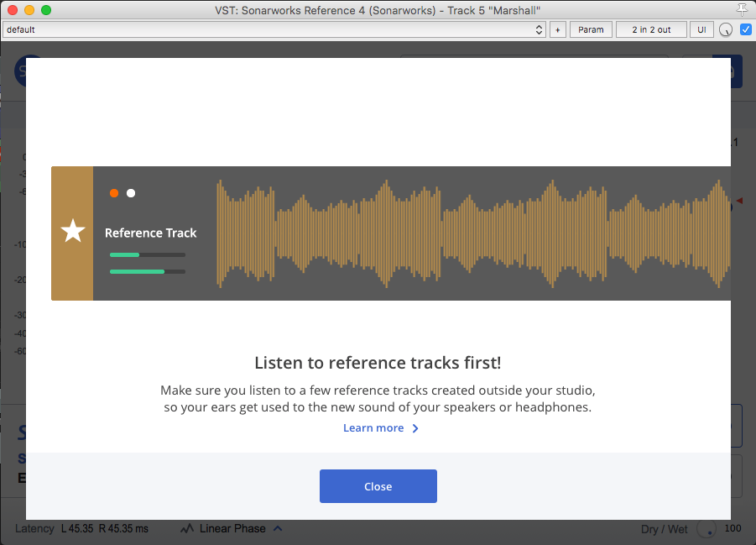
Task: Click the window title text
Action: point(378,10)
